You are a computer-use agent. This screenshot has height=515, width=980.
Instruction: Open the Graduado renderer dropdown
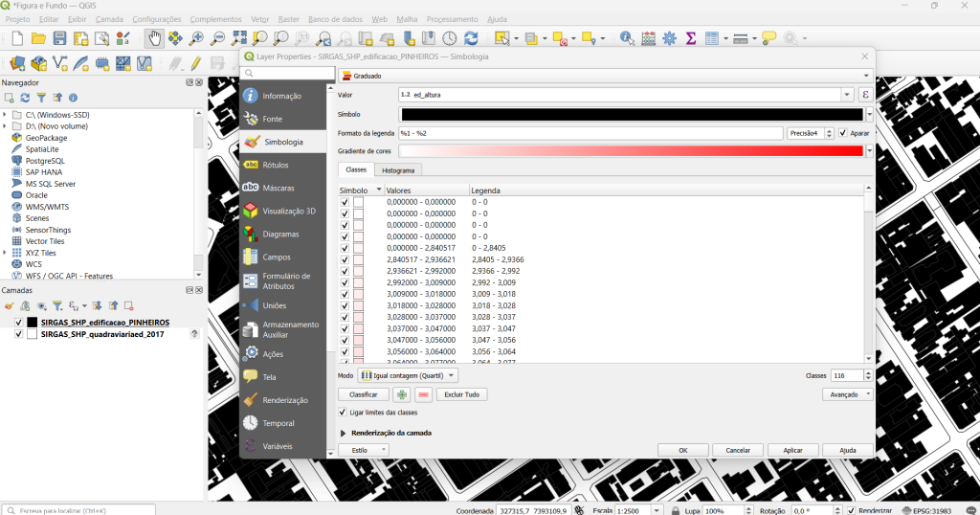[x=605, y=76]
